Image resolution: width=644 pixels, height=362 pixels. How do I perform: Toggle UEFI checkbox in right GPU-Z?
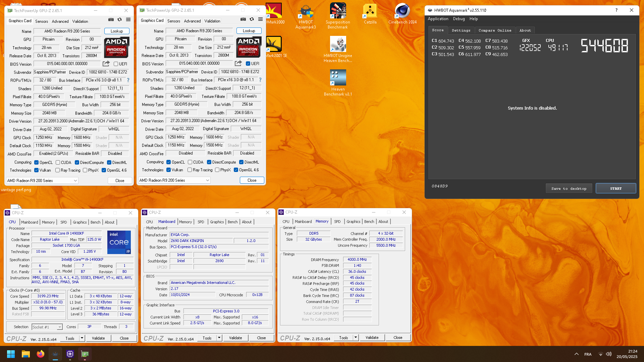[248, 64]
